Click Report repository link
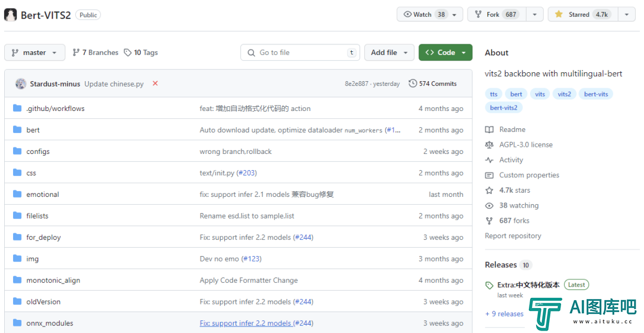This screenshot has height=333, width=644. pyautogui.click(x=513, y=236)
